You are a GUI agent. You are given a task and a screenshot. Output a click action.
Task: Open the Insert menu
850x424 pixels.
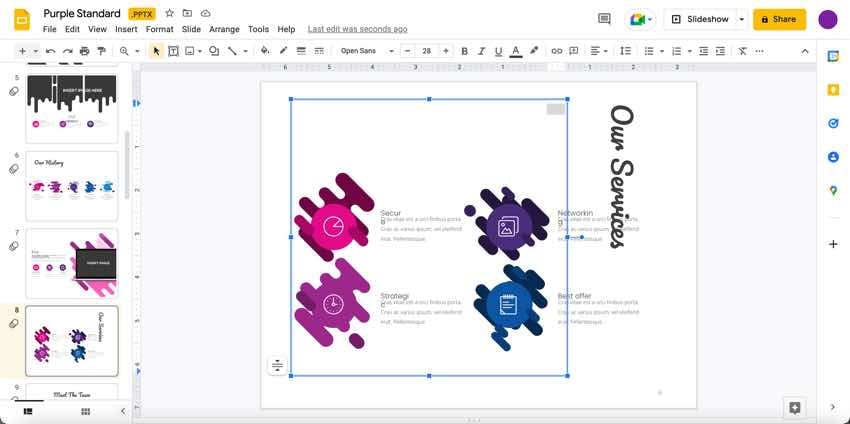[x=126, y=30]
